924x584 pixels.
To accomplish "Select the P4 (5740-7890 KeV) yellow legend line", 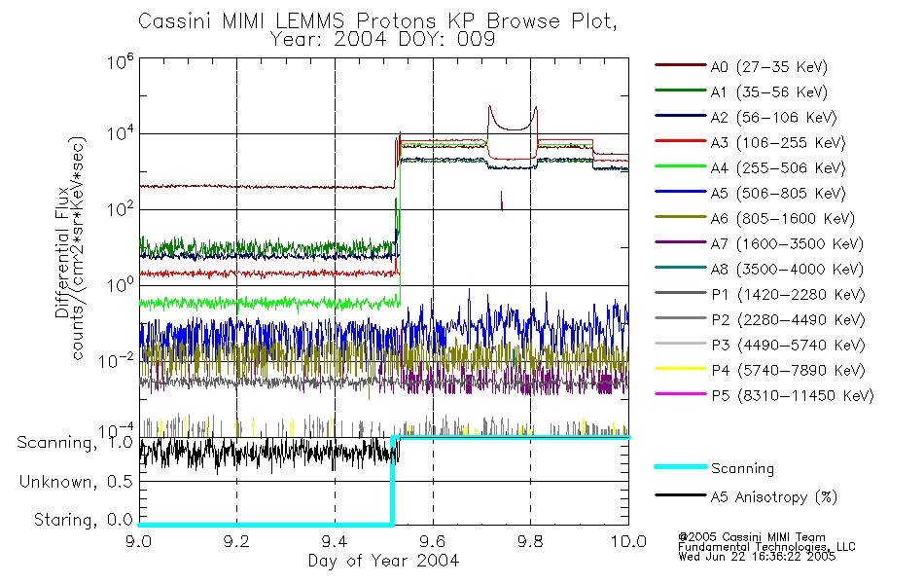I will (680, 369).
